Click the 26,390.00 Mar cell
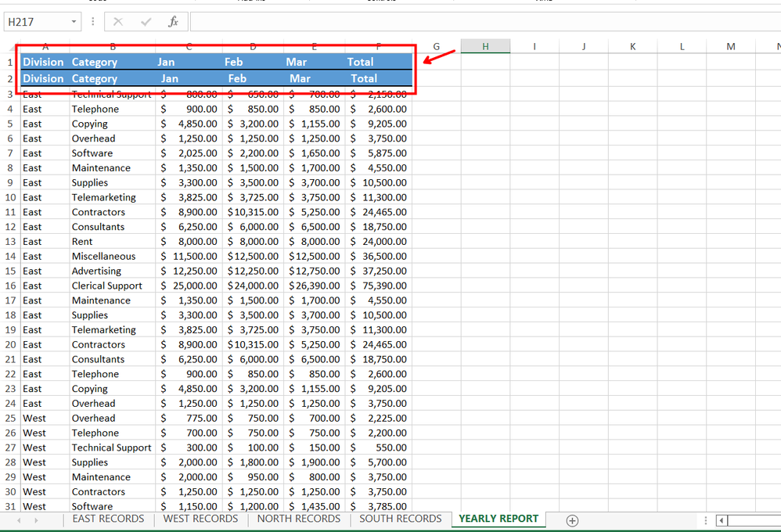Screen dimensions: 781x532 pos(315,286)
